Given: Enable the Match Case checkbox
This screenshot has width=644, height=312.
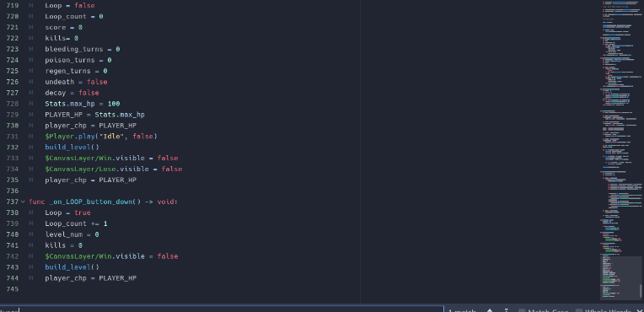Looking at the screenshot, I should click(522, 311).
